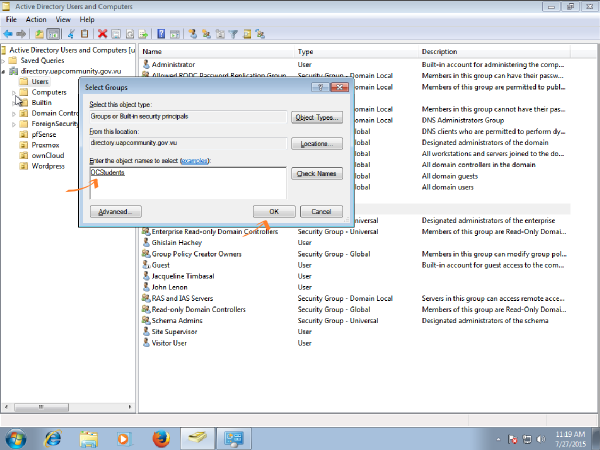Open Properties toolbar icon
Screen dimensions: 600x450
tap(116, 34)
